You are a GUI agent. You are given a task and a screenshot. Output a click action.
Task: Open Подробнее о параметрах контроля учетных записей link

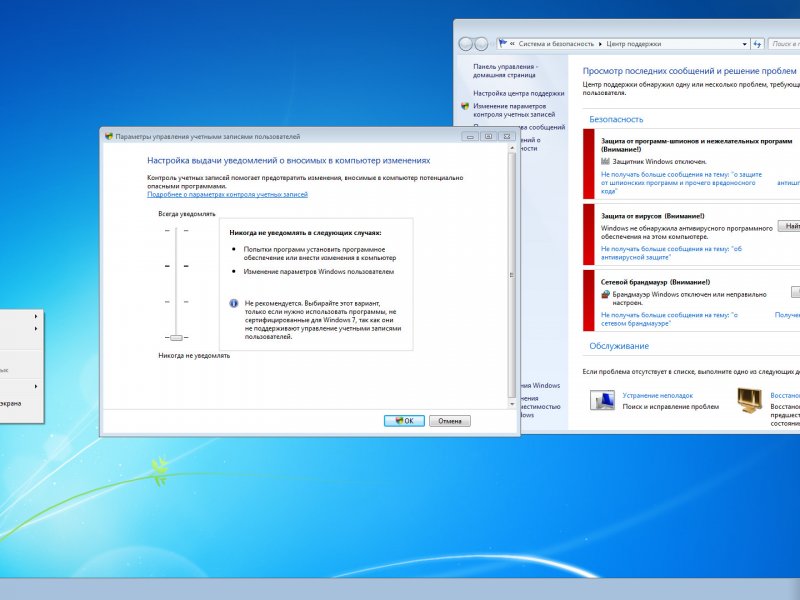pyautogui.click(x=228, y=194)
